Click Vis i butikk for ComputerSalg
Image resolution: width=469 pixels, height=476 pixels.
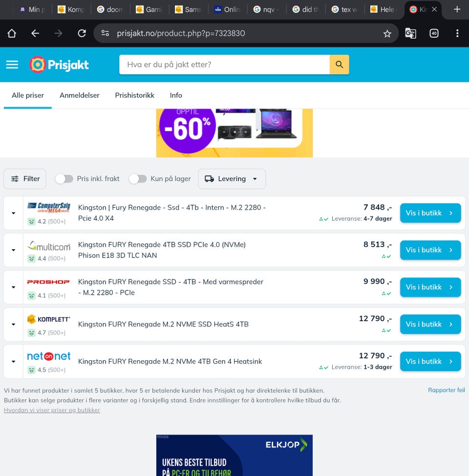(430, 213)
